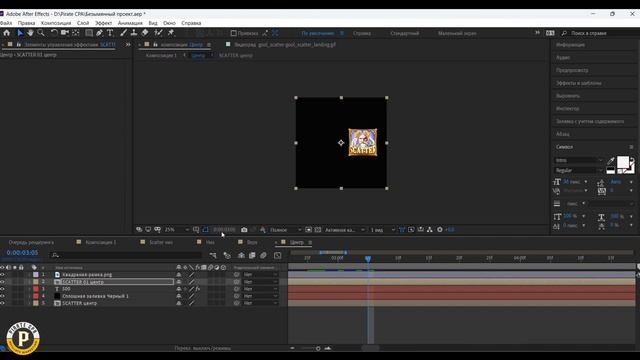Screen dimensions: 640x360
Task: Select the Clone Stamp tool
Action: (134, 33)
